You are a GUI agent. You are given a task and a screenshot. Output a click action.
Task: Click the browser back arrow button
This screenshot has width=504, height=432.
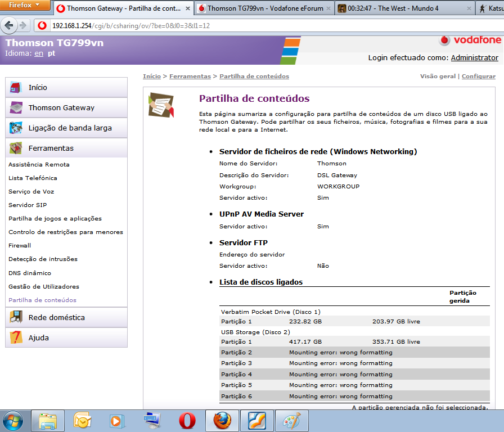click(9, 25)
